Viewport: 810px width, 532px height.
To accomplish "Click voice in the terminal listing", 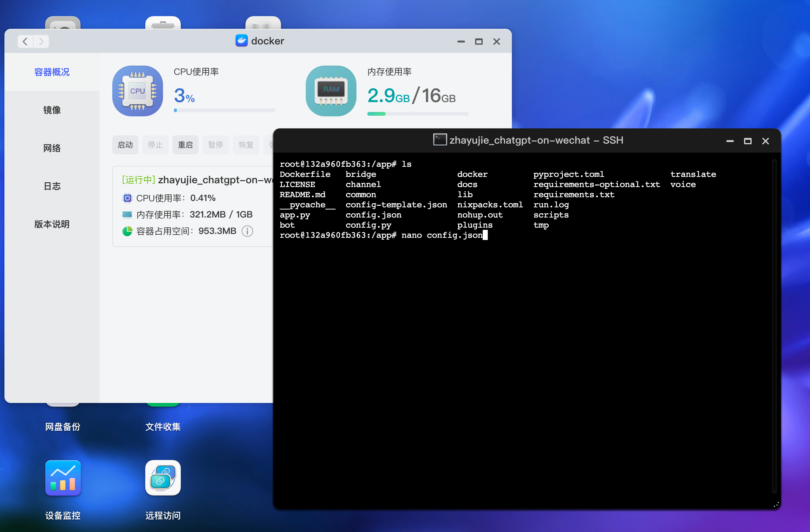I will point(683,185).
